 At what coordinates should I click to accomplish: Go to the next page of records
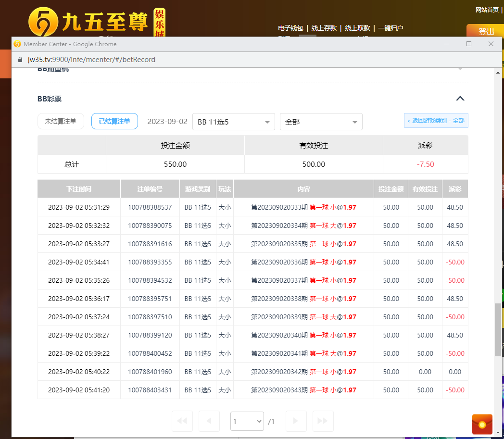tap(296, 421)
